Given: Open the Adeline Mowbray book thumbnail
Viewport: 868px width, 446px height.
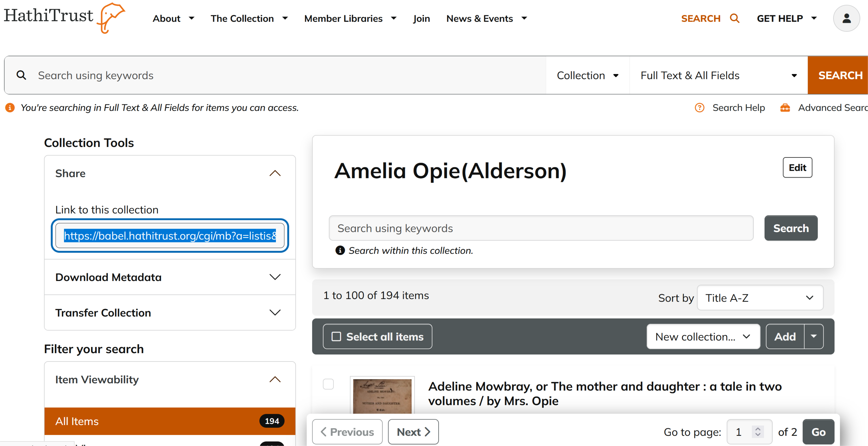Looking at the screenshot, I should pyautogui.click(x=382, y=396).
